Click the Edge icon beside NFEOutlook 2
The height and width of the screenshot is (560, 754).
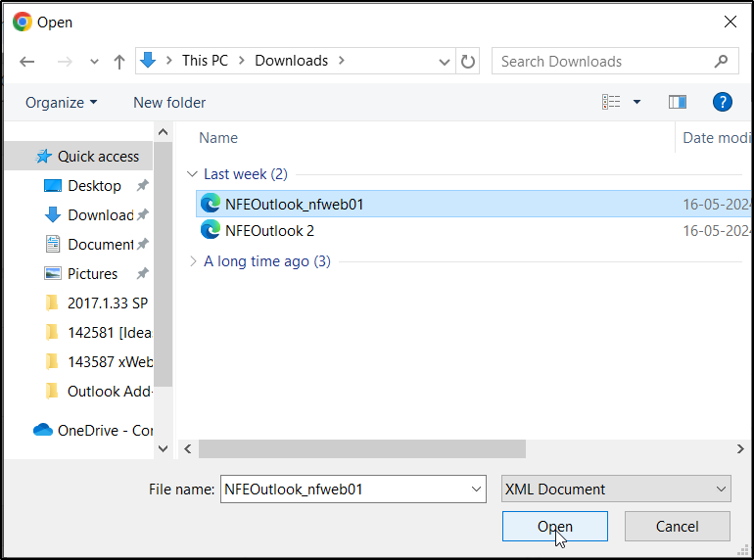pyautogui.click(x=211, y=229)
